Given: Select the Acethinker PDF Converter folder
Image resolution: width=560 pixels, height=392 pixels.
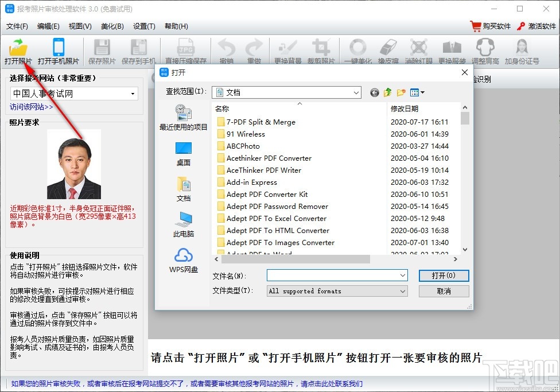Looking at the screenshot, I should coord(264,158).
